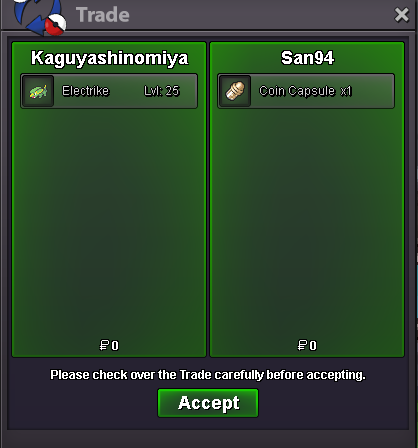Click the Pokédollar symbol under Kaguyashinomiya

104,345
